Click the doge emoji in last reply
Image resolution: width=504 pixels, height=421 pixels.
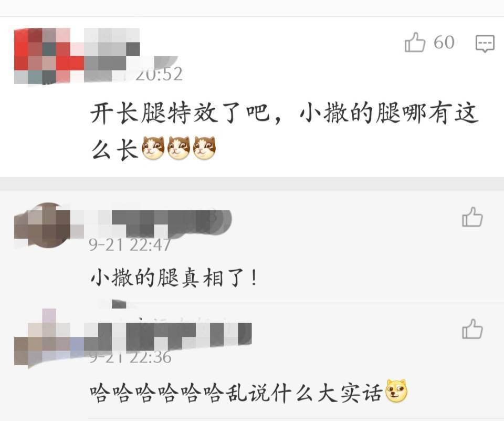pyautogui.click(x=396, y=391)
